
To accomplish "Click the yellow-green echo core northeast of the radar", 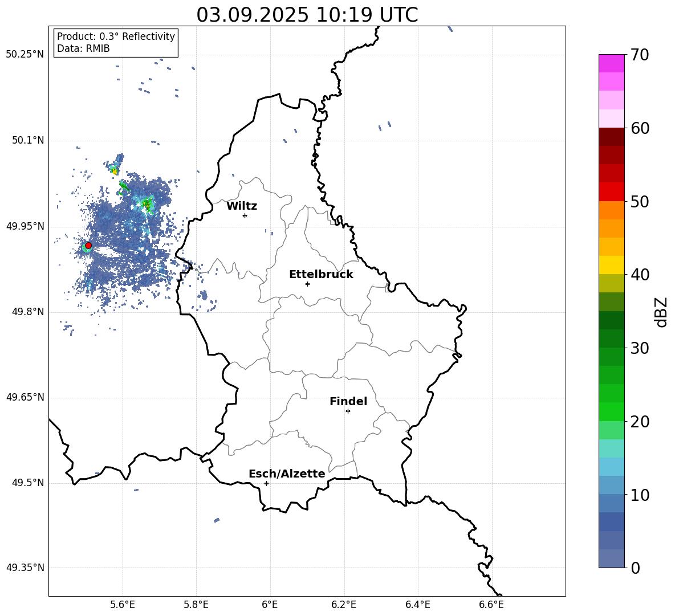I will click(148, 205).
